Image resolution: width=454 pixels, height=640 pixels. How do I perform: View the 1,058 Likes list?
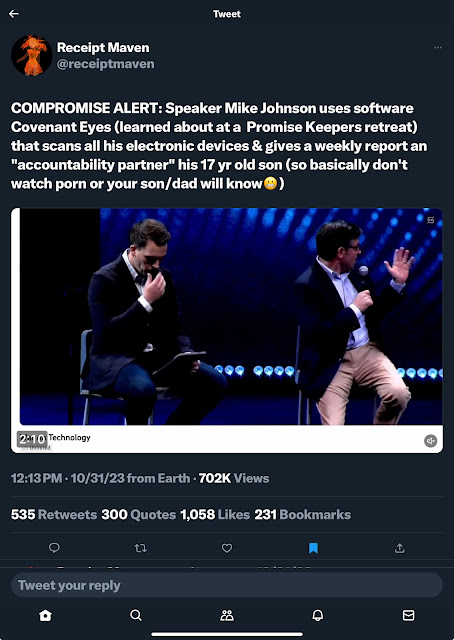tap(215, 514)
